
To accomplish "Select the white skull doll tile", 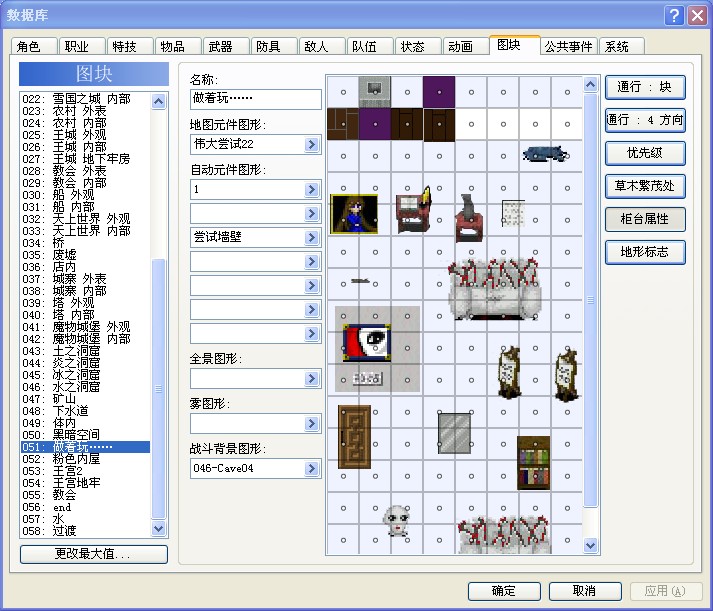I will (x=397, y=520).
